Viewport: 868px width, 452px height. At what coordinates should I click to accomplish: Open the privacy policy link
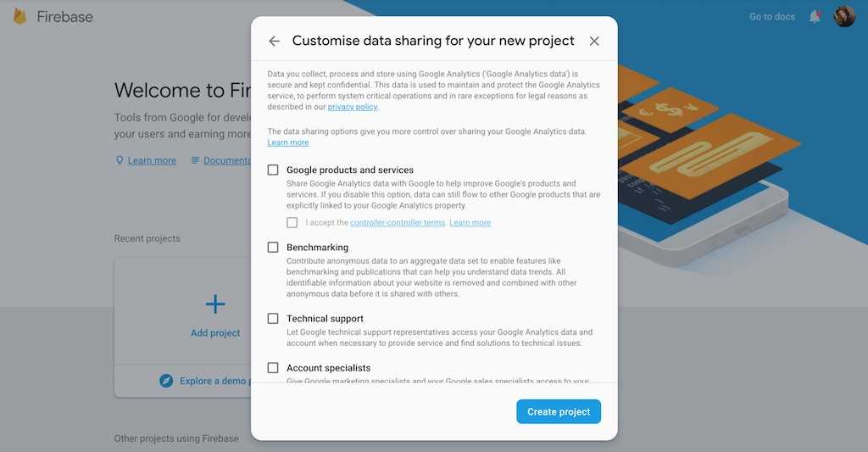pyautogui.click(x=353, y=107)
